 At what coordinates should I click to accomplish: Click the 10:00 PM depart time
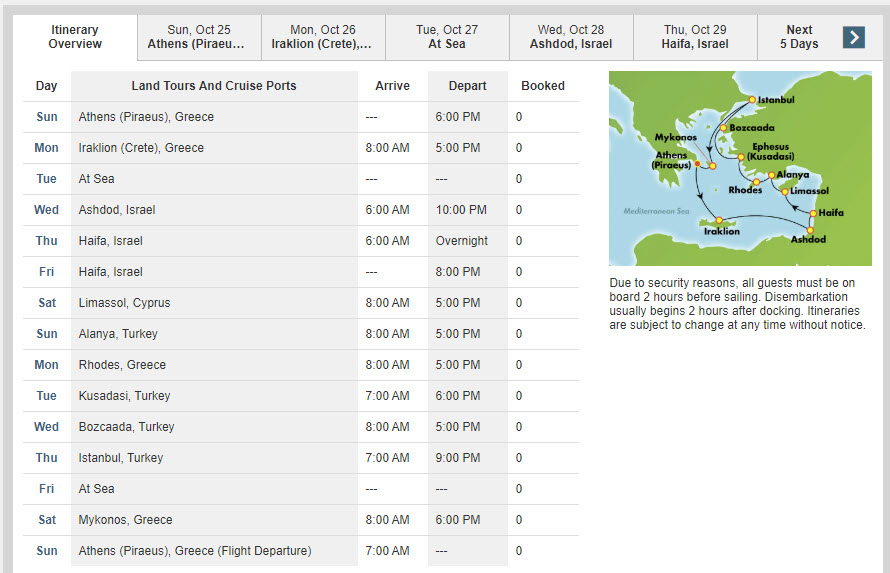pyautogui.click(x=461, y=210)
